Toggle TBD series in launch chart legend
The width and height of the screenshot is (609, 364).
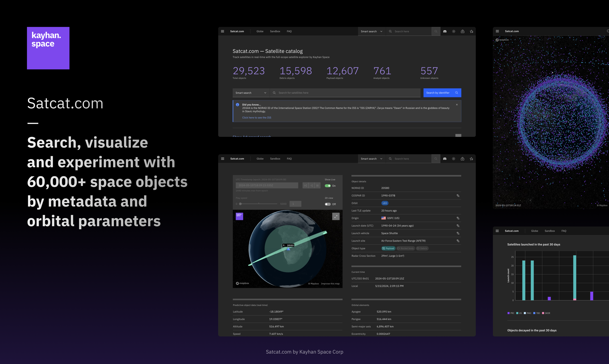coord(537,313)
